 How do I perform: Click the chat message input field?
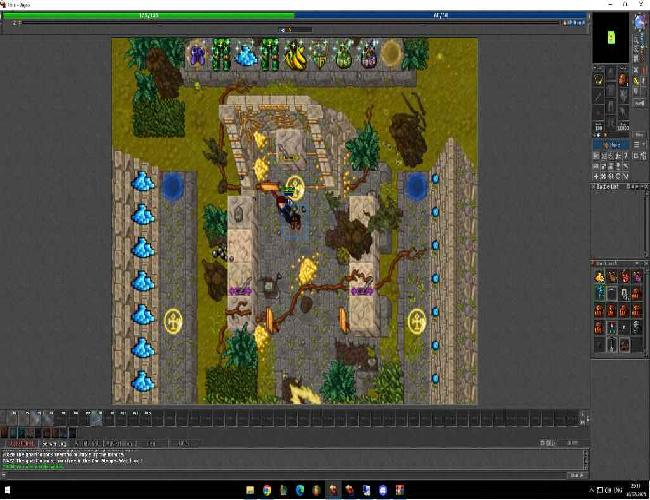(x=286, y=475)
